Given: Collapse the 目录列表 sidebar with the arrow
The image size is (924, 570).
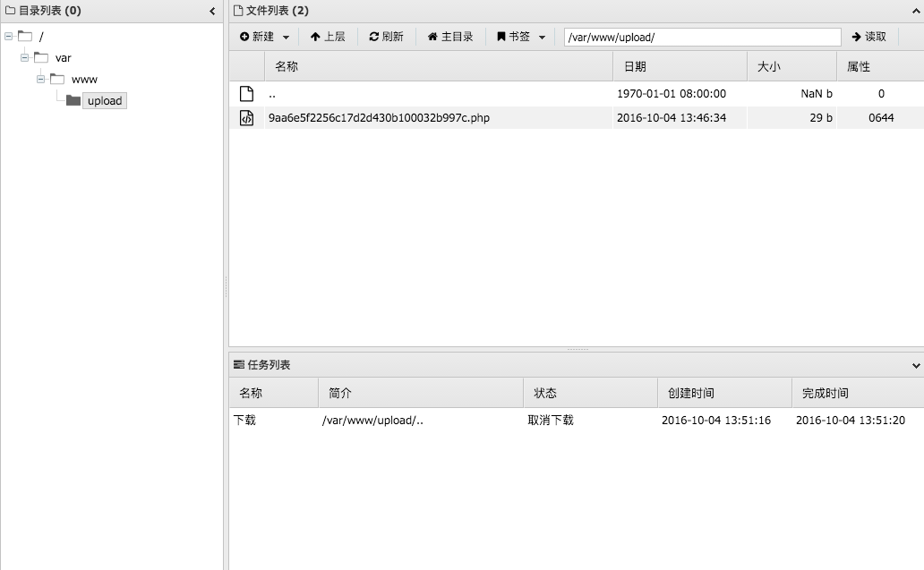Looking at the screenshot, I should pyautogui.click(x=211, y=11).
